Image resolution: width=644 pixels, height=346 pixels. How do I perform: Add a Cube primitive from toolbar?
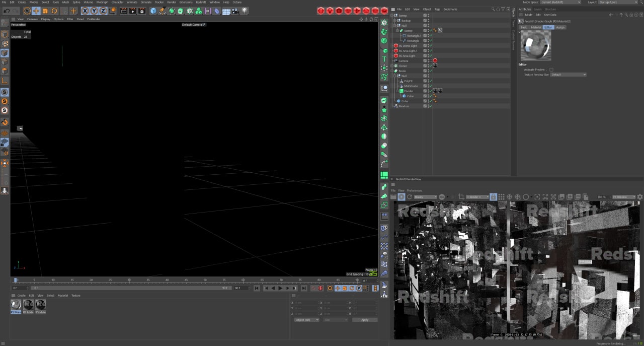[x=153, y=11]
